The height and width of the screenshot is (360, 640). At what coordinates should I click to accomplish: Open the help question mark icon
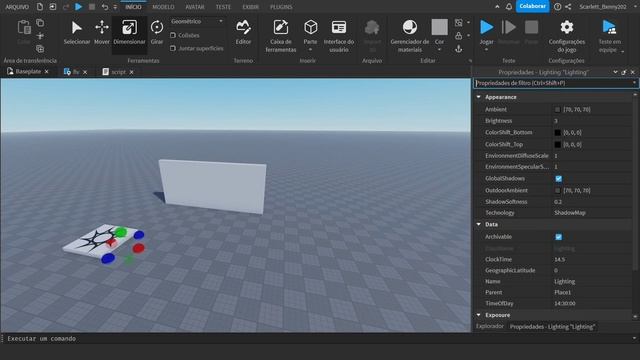[558, 7]
